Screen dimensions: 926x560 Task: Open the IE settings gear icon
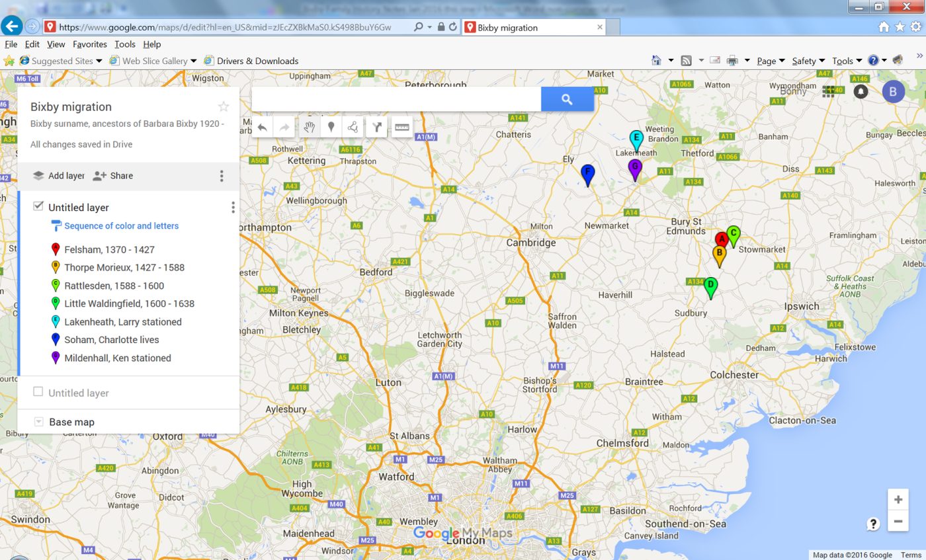coord(915,27)
